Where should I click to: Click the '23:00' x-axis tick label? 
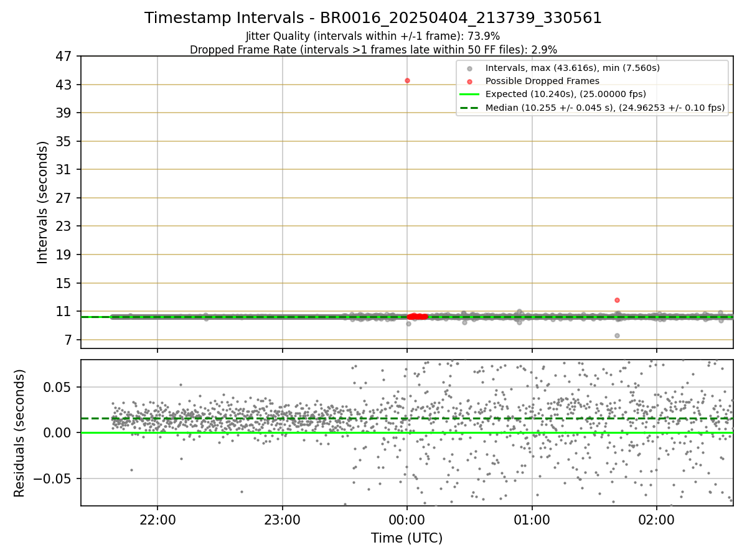click(283, 521)
